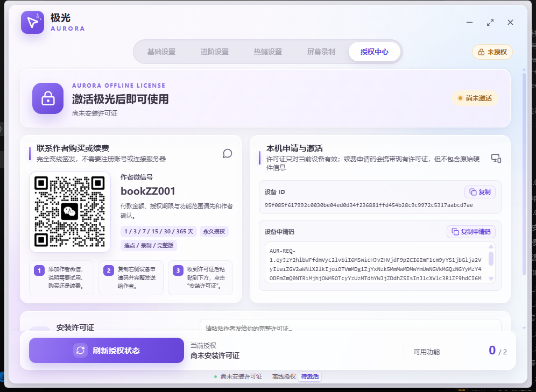The image size is (536, 392).
Task: Click the main page vertical scrollbar
Action: point(524,174)
